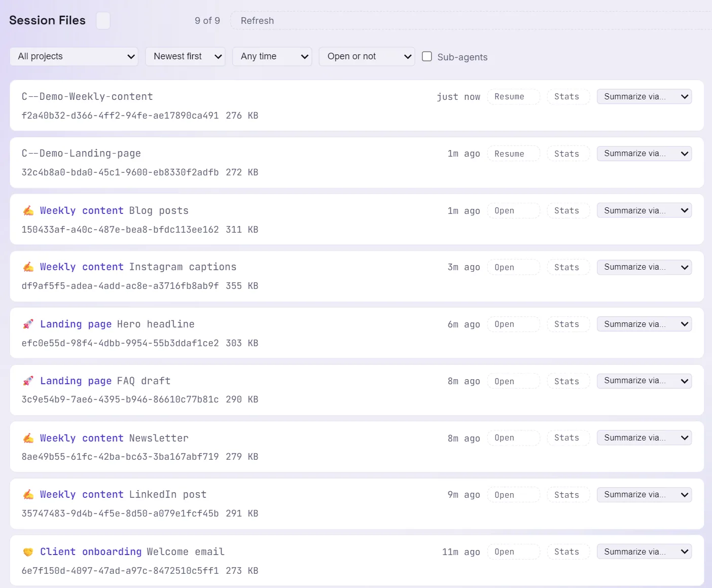712x588 pixels.
Task: Expand Summarize via for Hero headline session
Action: (x=644, y=324)
